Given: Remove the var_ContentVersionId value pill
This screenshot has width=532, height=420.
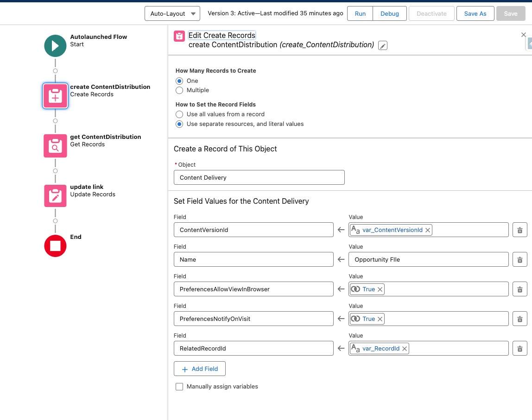Looking at the screenshot, I should pyautogui.click(x=428, y=230).
